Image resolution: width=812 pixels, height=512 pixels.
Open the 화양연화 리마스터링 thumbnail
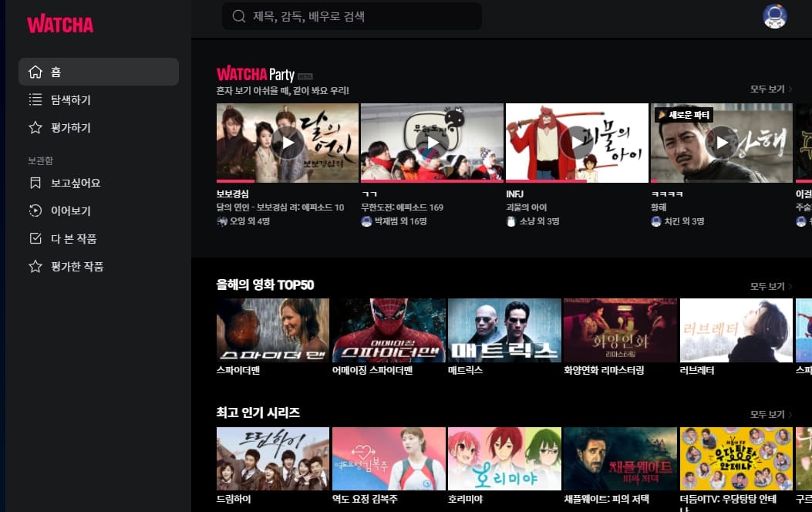point(621,330)
